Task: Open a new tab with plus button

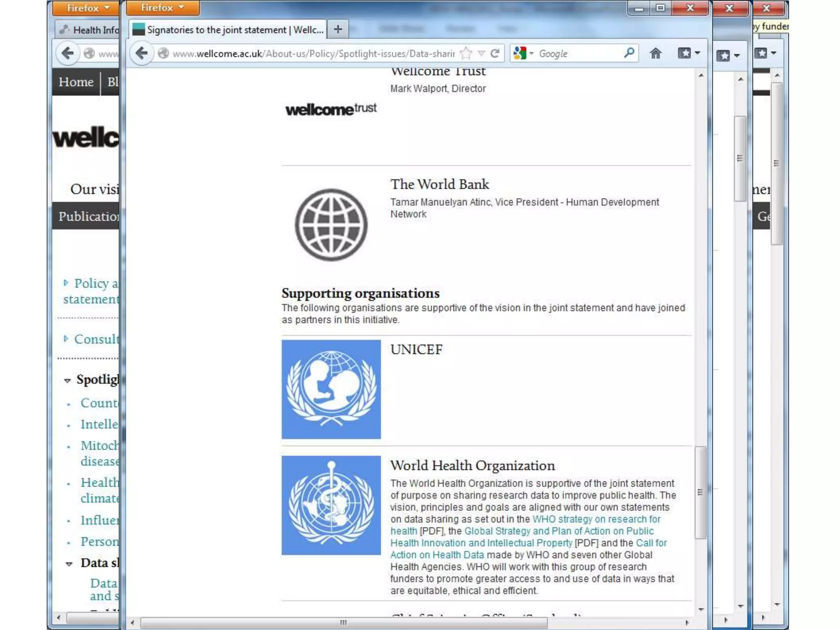Action: click(338, 30)
